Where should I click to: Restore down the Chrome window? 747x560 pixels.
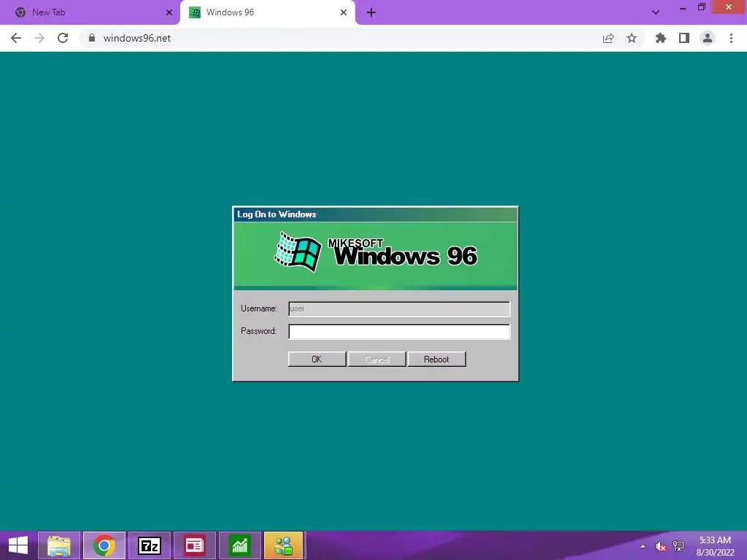pos(702,7)
